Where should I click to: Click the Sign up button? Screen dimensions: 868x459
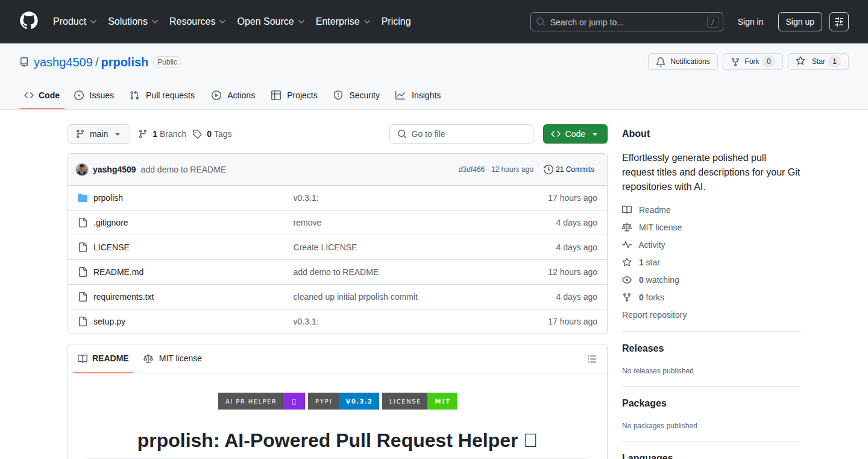(x=800, y=22)
